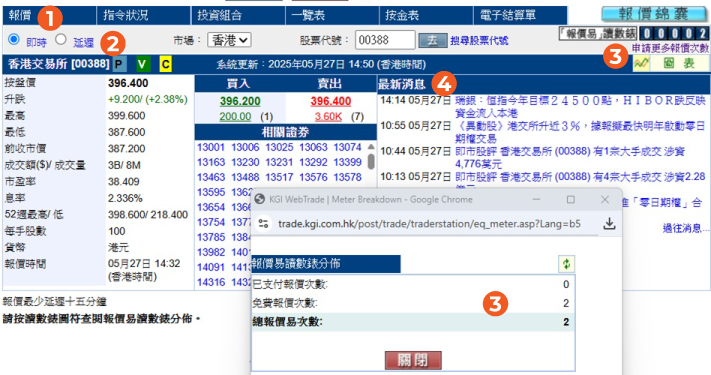The image size is (711, 375).
Task: Click the 股票代號 input field
Action: point(385,40)
